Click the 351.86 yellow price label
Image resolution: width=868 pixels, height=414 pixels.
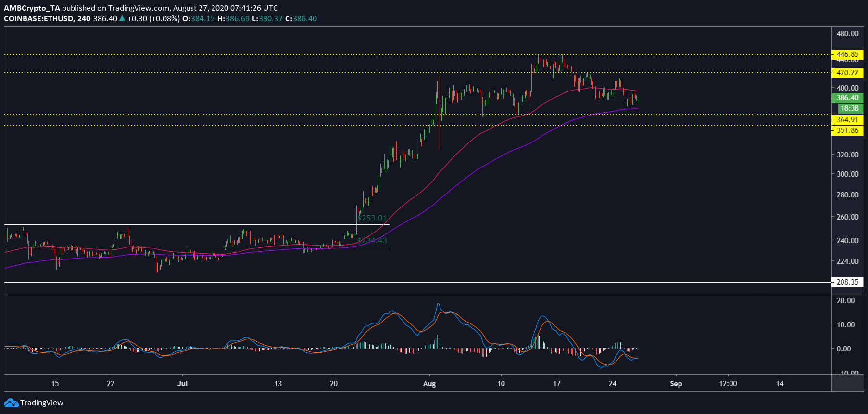pos(847,130)
